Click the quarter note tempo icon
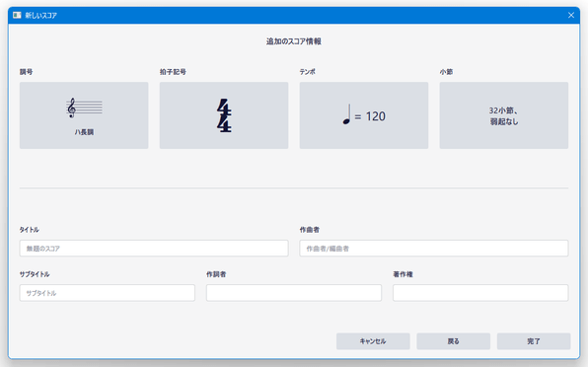This screenshot has height=367, width=588. (347, 114)
